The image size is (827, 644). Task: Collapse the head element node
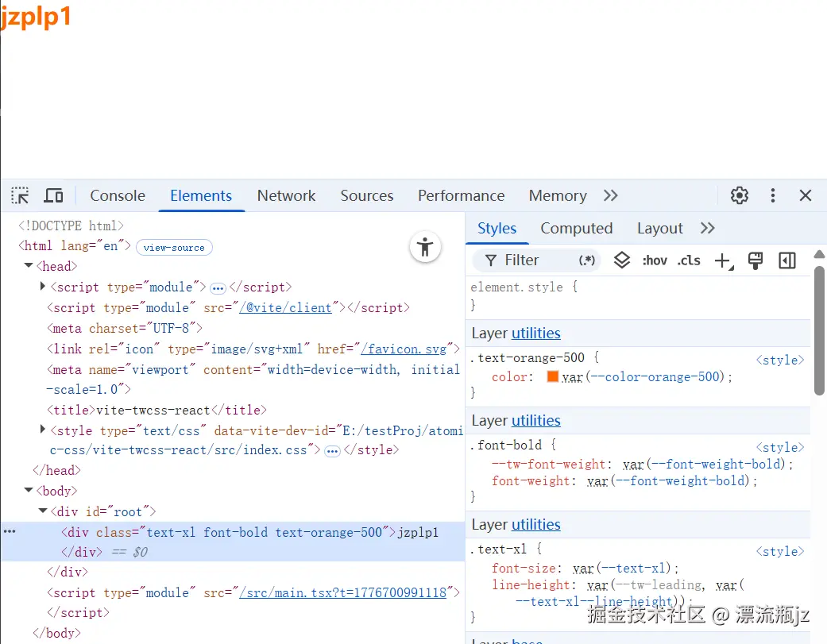click(29, 265)
